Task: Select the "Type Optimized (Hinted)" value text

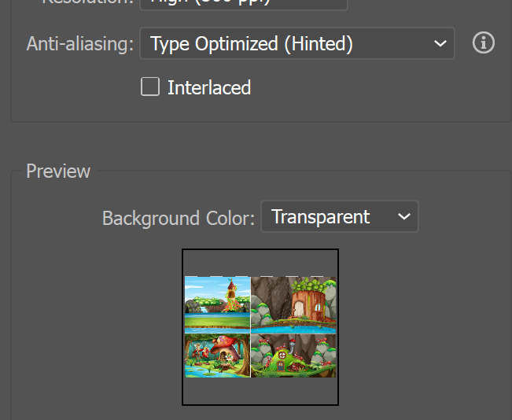Action: click(x=252, y=44)
